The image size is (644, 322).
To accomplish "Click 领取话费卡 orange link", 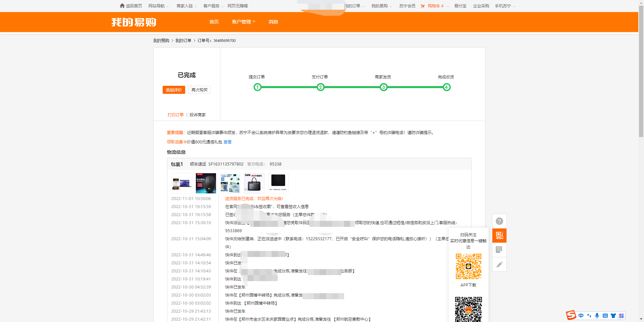I will [x=177, y=142].
